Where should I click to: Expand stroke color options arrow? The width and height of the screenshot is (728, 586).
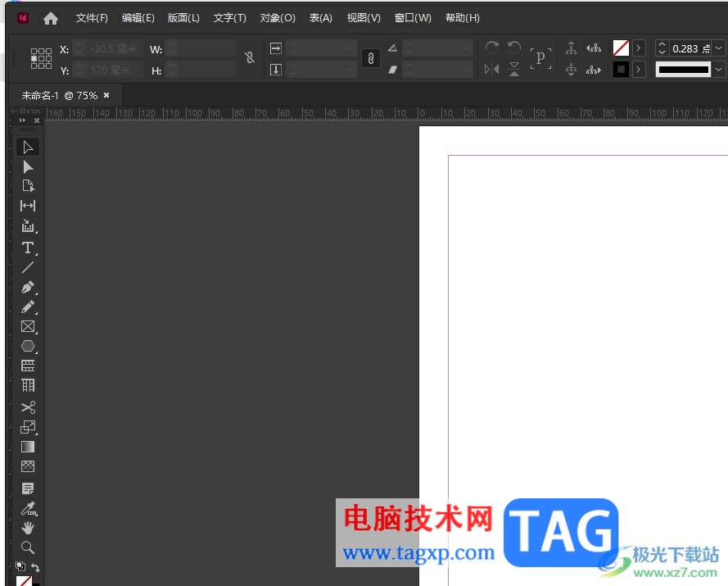[639, 70]
